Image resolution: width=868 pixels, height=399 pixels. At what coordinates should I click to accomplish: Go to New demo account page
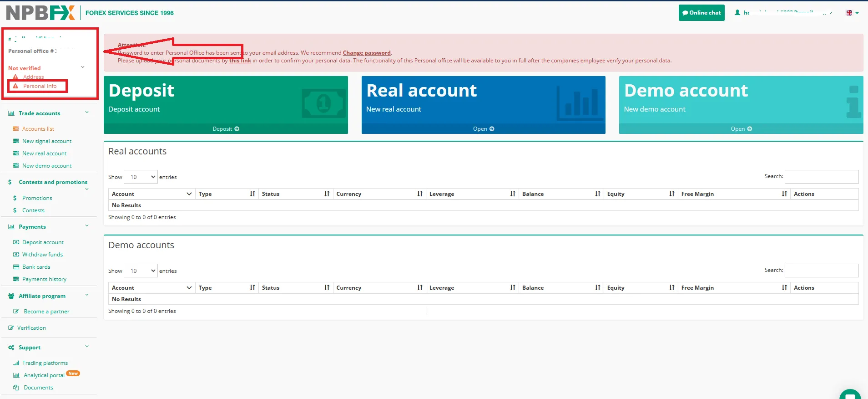pyautogui.click(x=47, y=166)
